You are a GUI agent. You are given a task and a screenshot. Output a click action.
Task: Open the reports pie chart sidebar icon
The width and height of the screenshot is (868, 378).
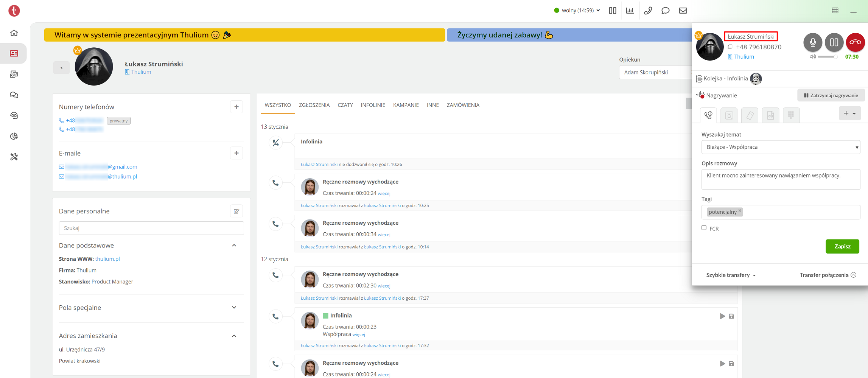click(x=14, y=136)
